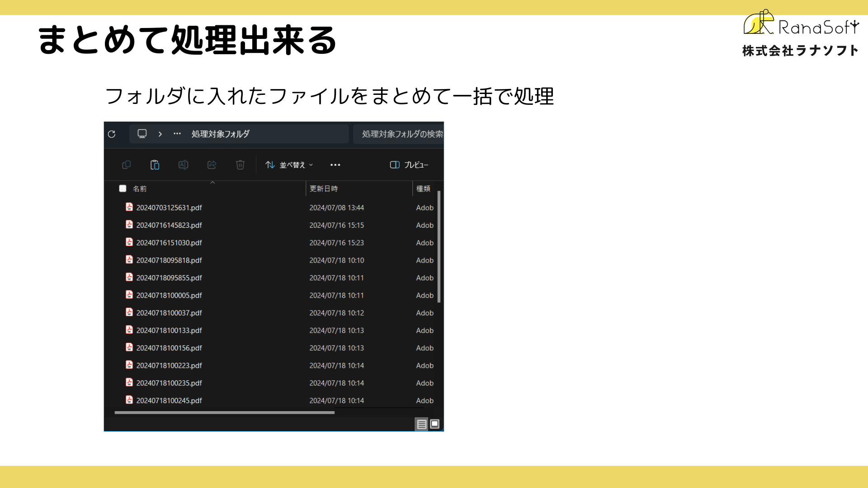This screenshot has width=868, height=488.
Task: Click the paste icon in toolbar
Action: tap(155, 165)
